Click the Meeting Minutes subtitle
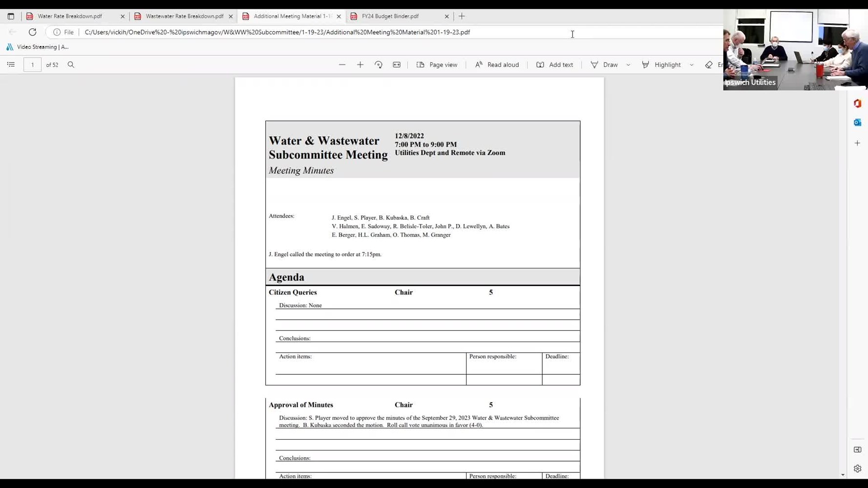Viewport: 868px width, 488px height. tap(301, 170)
